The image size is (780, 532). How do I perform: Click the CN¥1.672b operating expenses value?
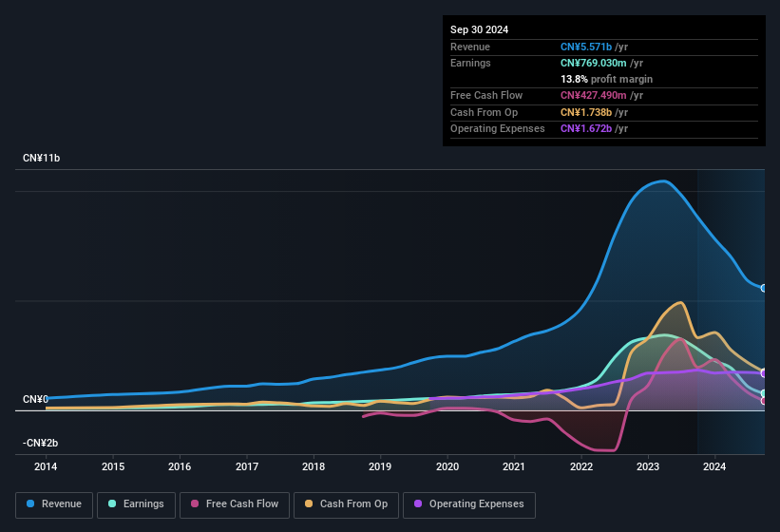(586, 128)
